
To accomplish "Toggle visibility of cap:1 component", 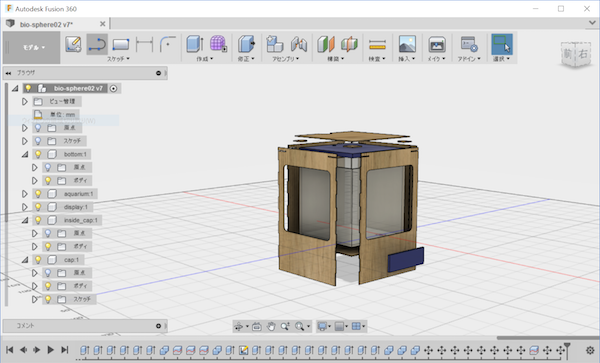I will point(38,260).
